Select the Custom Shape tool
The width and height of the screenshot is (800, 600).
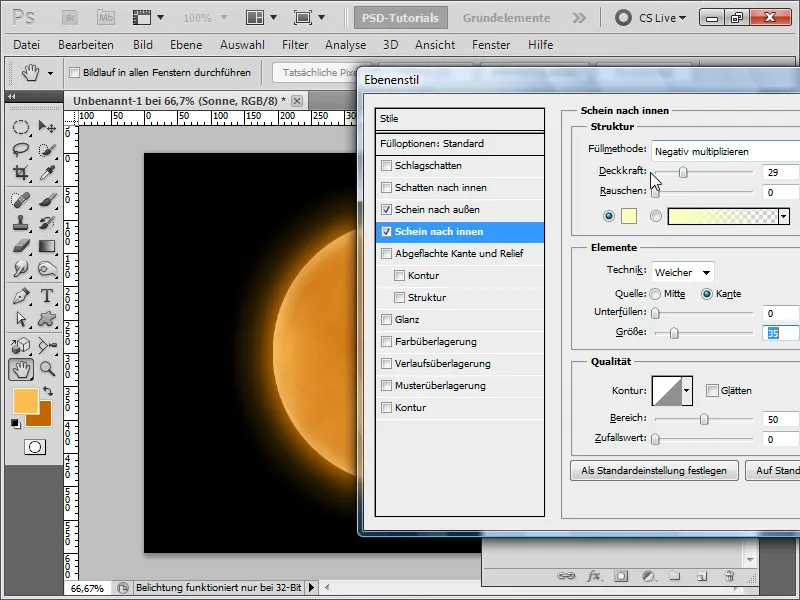pyautogui.click(x=47, y=319)
